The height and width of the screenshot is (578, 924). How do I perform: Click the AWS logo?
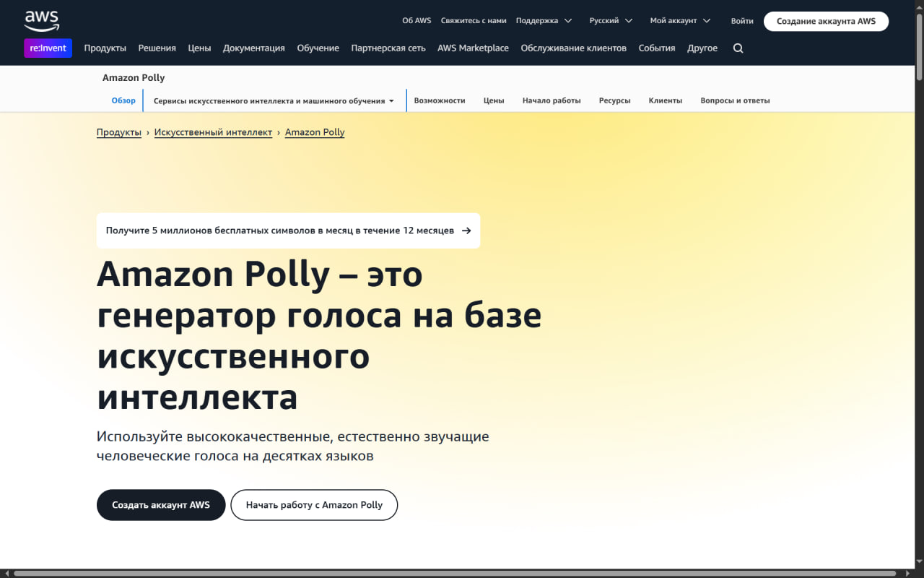[41, 21]
